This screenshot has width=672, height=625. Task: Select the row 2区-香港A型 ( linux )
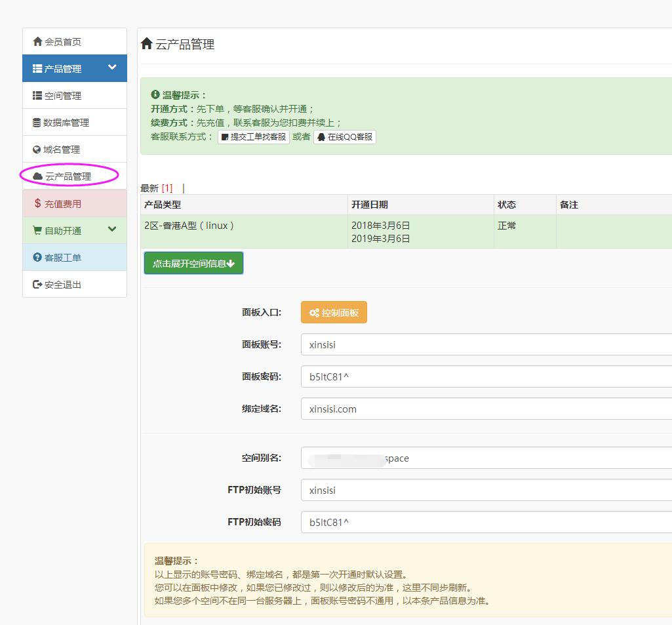point(406,232)
